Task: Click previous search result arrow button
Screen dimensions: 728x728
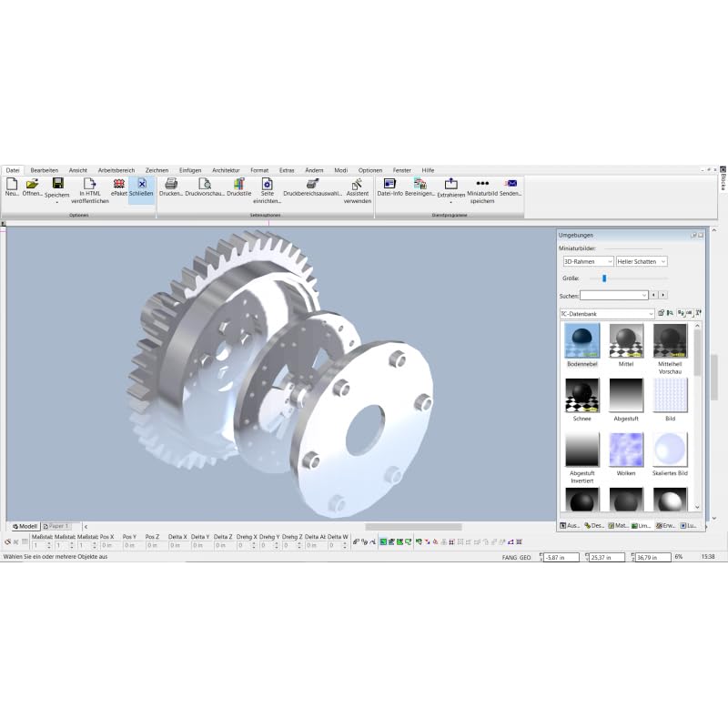Action: tap(653, 295)
